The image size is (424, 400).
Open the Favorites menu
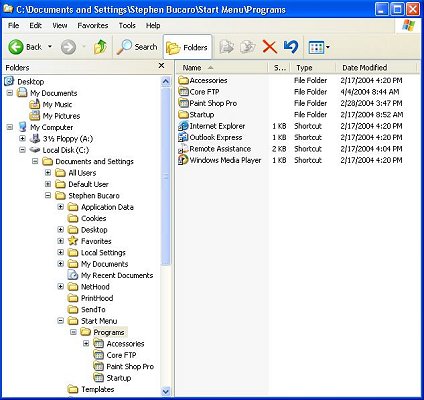tap(93, 25)
